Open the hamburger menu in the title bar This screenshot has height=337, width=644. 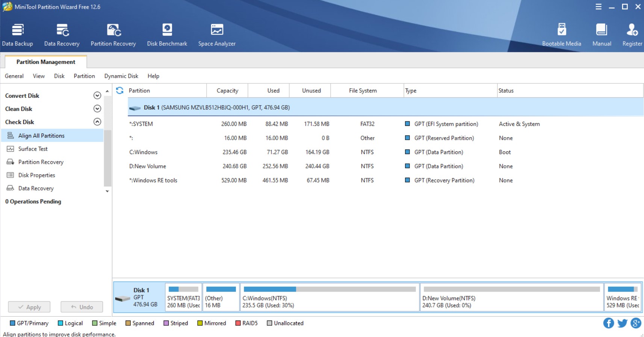click(x=599, y=7)
